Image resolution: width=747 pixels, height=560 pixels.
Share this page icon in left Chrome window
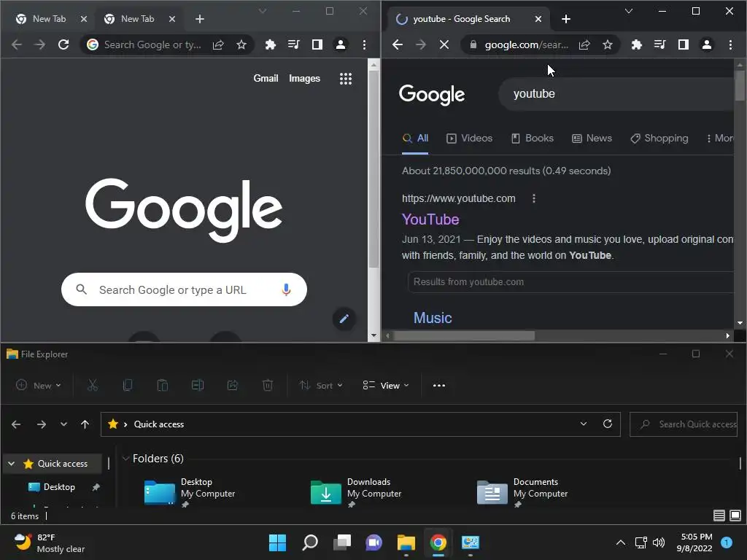(218, 44)
